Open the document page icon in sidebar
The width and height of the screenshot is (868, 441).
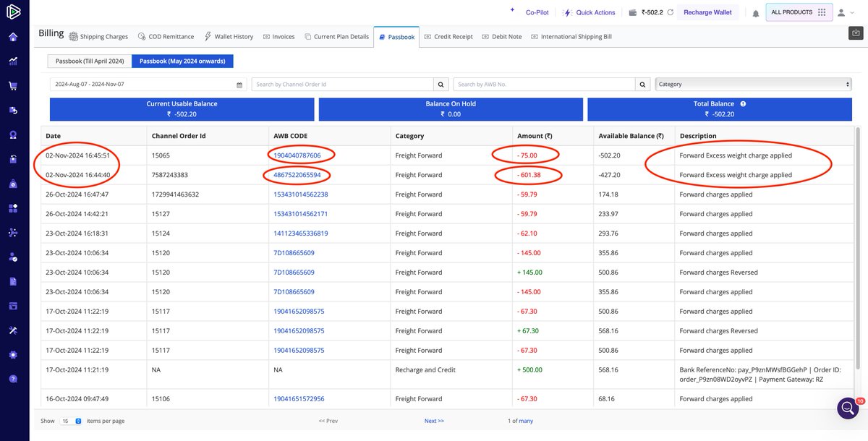pyautogui.click(x=13, y=281)
